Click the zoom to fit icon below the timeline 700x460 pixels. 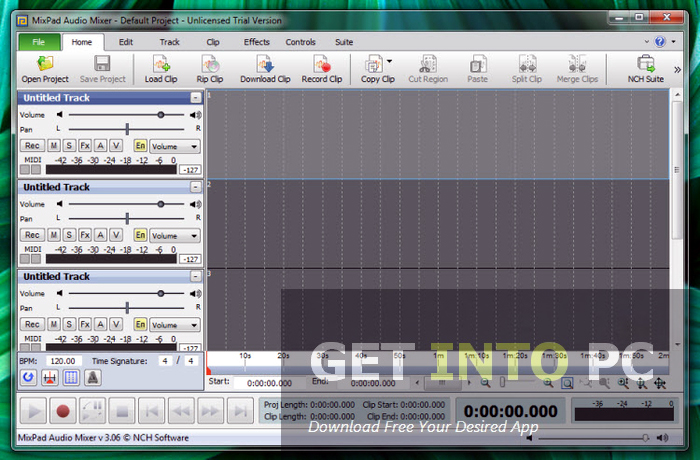point(567,383)
